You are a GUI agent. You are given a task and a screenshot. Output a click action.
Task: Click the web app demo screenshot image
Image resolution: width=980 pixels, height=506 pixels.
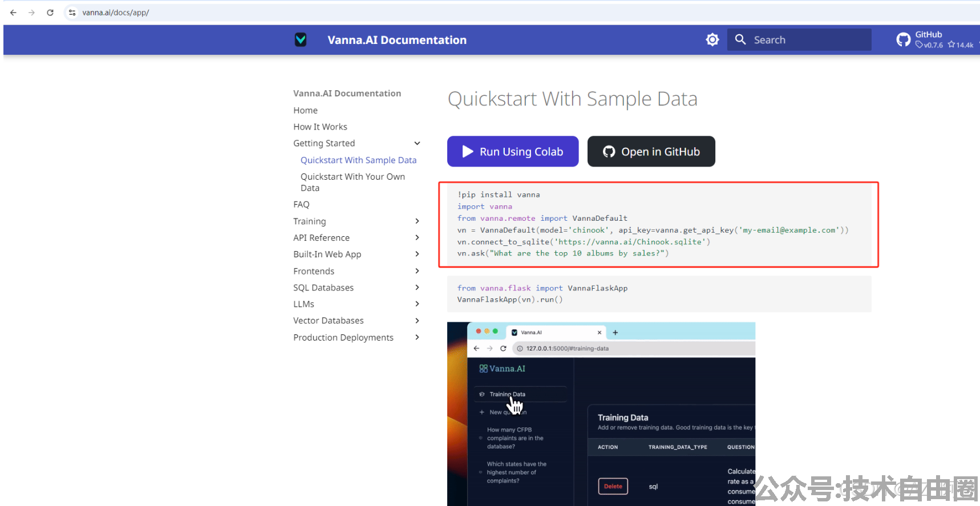coord(601,414)
